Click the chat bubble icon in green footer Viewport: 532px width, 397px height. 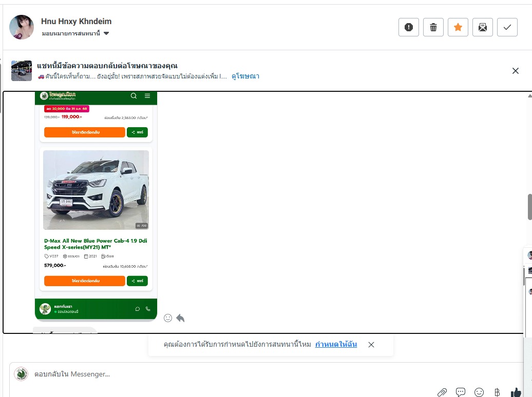(138, 309)
